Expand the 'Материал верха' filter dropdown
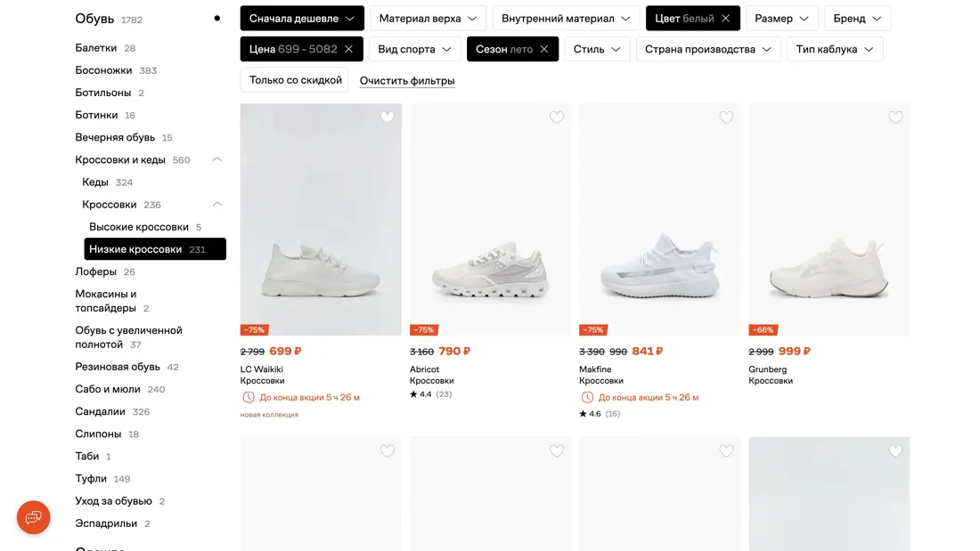This screenshot has height=551, width=980. (428, 19)
